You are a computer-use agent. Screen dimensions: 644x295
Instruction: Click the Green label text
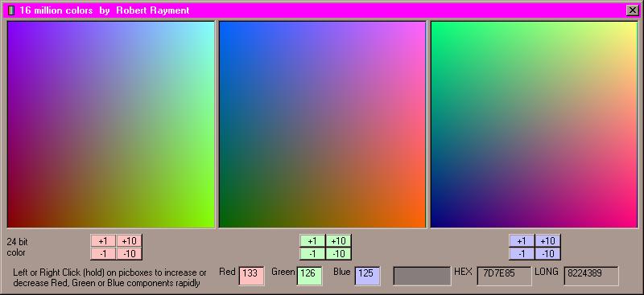(283, 272)
